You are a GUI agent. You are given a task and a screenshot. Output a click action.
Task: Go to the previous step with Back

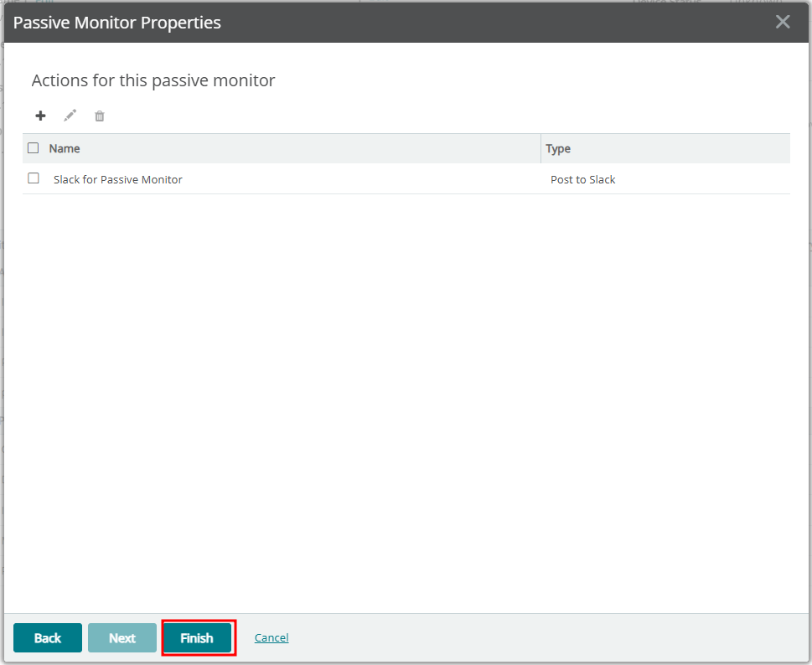click(x=48, y=637)
